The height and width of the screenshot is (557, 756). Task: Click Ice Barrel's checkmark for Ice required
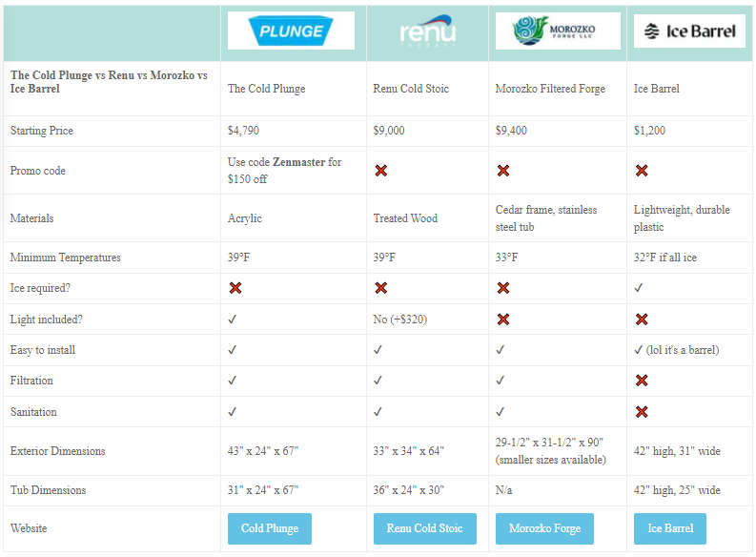tap(639, 288)
